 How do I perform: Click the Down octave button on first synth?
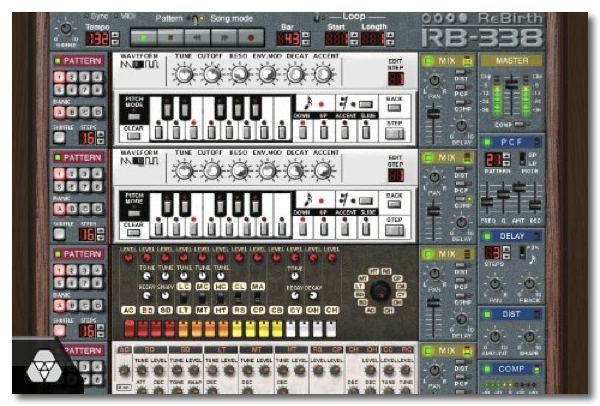[303, 132]
